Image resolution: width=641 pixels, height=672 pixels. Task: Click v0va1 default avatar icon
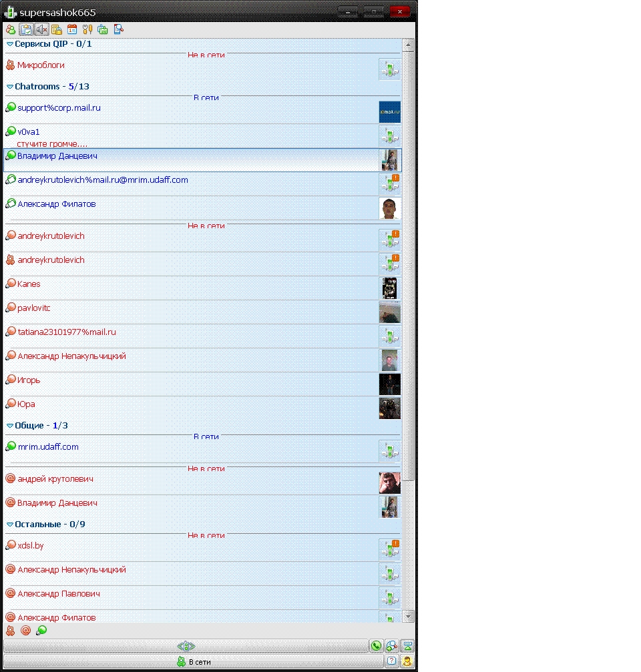(x=390, y=136)
